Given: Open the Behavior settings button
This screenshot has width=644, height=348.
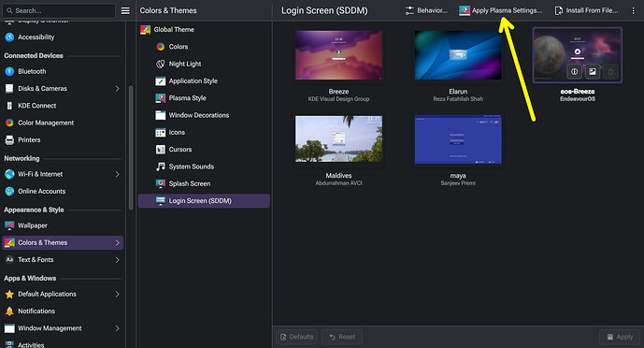Looking at the screenshot, I should [426, 10].
